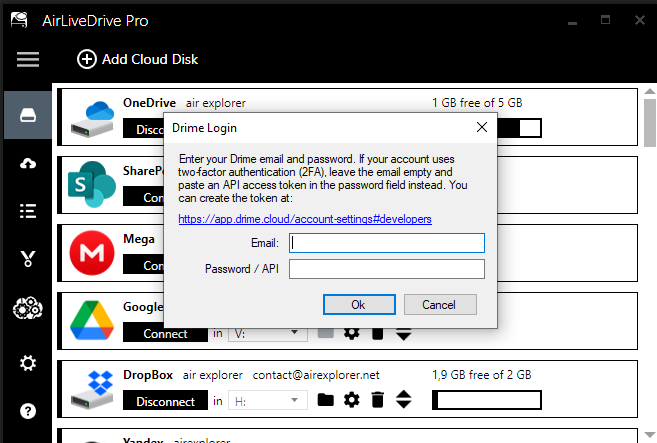Click the DropBox disk icon
The image size is (657, 443).
92,390
